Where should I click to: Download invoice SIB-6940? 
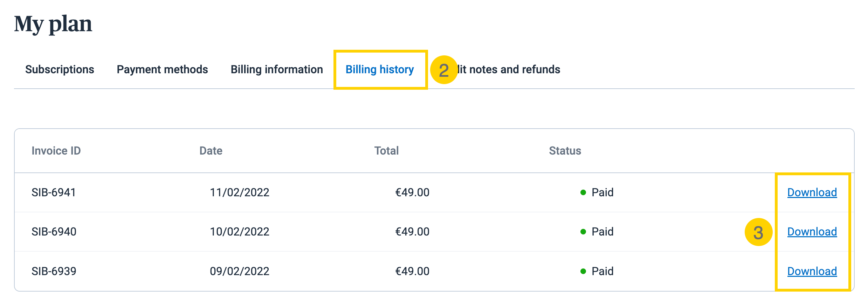pos(812,232)
